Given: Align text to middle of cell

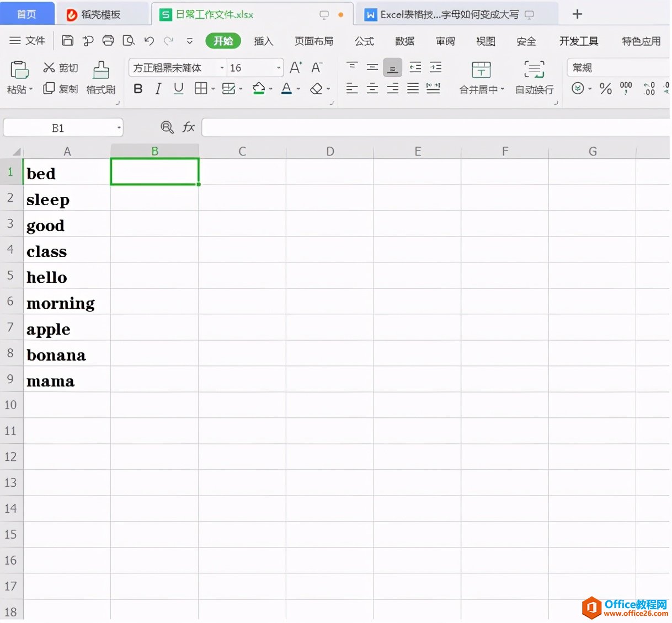Looking at the screenshot, I should click(372, 67).
